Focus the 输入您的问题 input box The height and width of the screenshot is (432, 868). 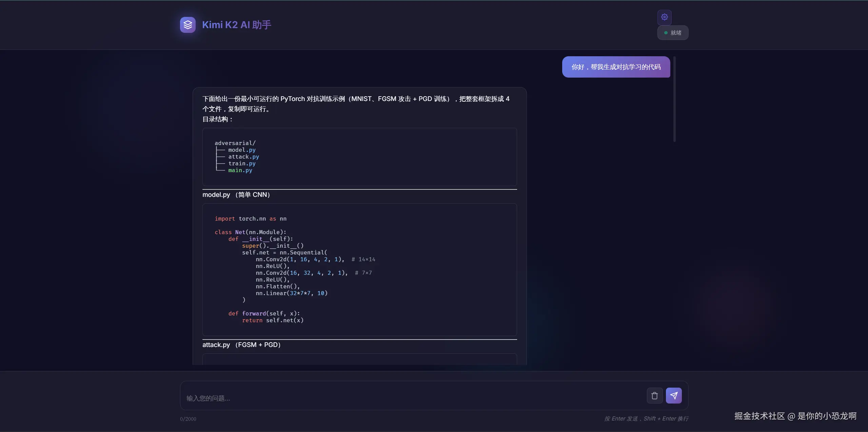tap(407, 398)
